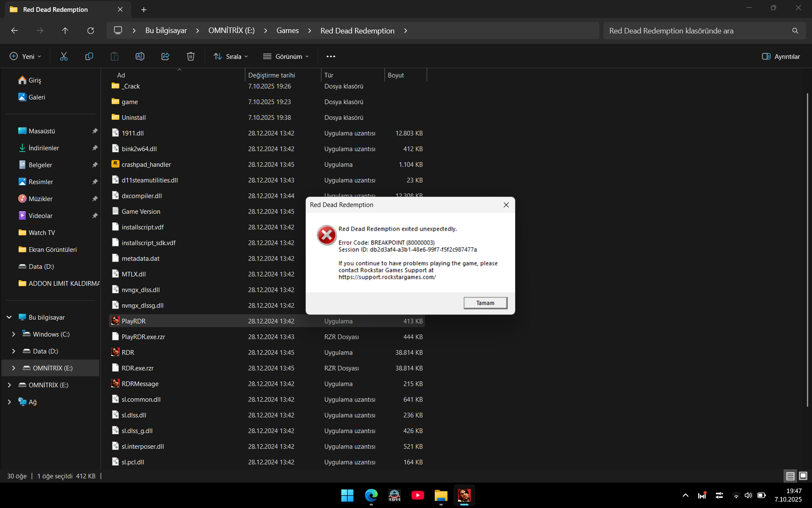Select the PlayRDR application file

point(267,321)
